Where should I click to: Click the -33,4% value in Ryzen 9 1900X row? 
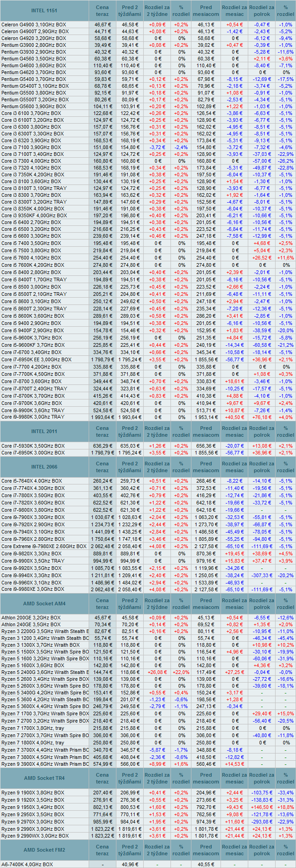click(x=286, y=793)
